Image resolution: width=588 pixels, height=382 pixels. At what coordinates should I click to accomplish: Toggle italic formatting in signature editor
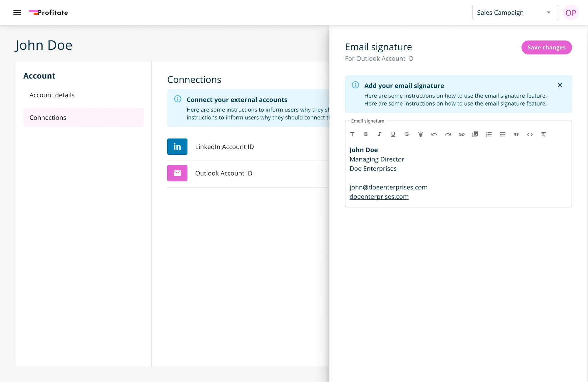pyautogui.click(x=380, y=134)
